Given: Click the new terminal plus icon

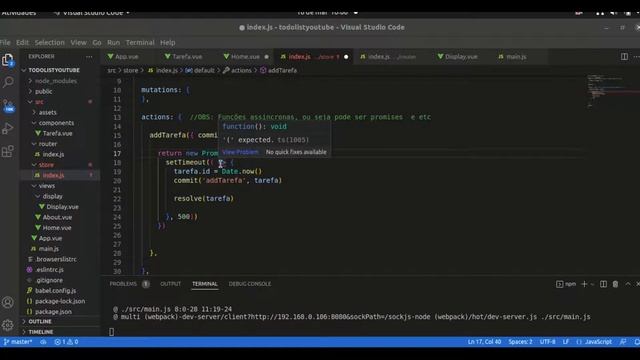Looking at the screenshot, I should coord(584,284).
